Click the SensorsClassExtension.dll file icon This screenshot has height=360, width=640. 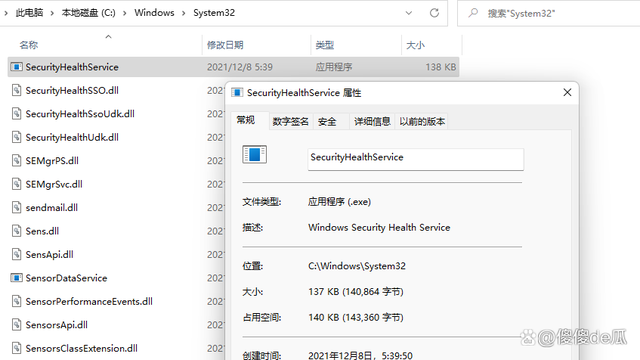coord(16,348)
